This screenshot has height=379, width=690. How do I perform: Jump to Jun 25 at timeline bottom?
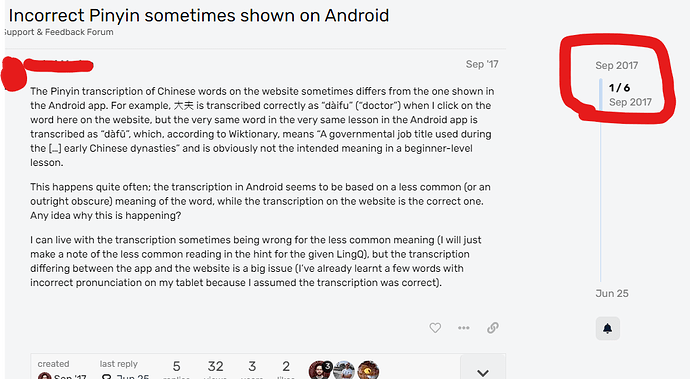(612, 294)
